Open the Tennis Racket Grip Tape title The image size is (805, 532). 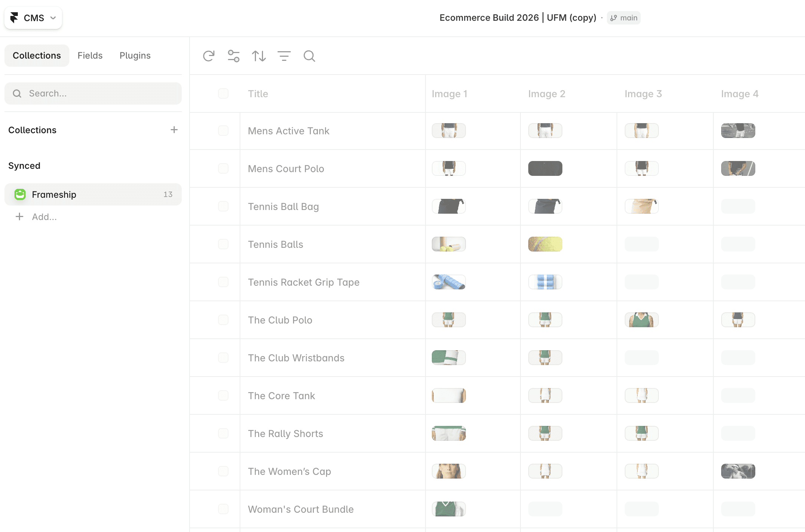click(x=333, y=282)
